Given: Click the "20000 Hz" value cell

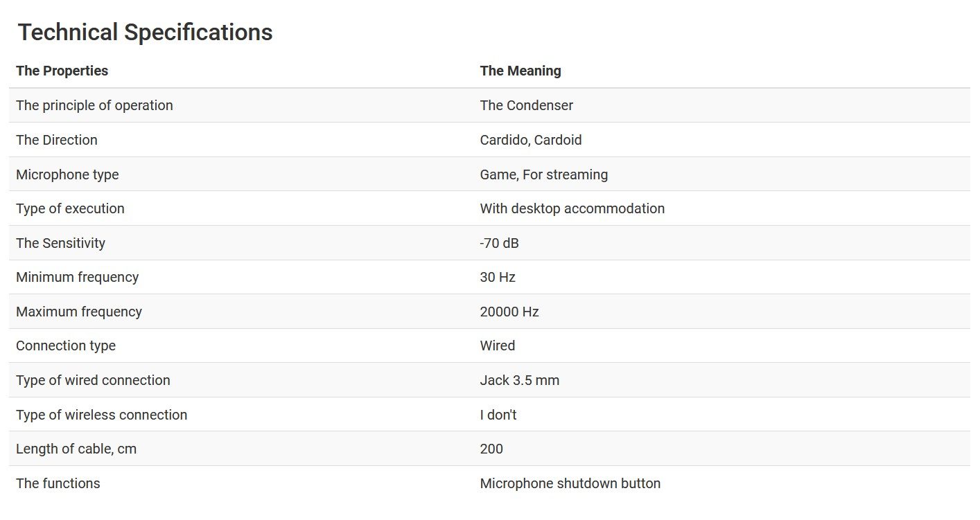Looking at the screenshot, I should pyautogui.click(x=509, y=312).
